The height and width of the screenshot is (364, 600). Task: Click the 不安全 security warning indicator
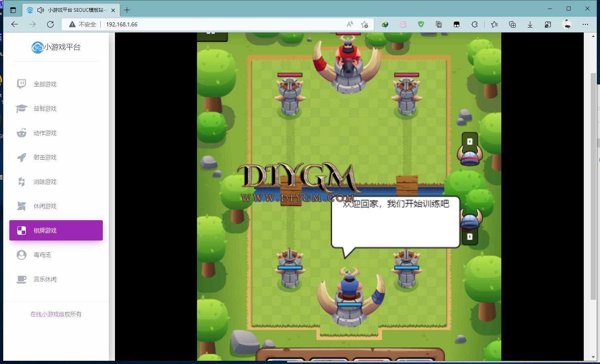click(82, 24)
